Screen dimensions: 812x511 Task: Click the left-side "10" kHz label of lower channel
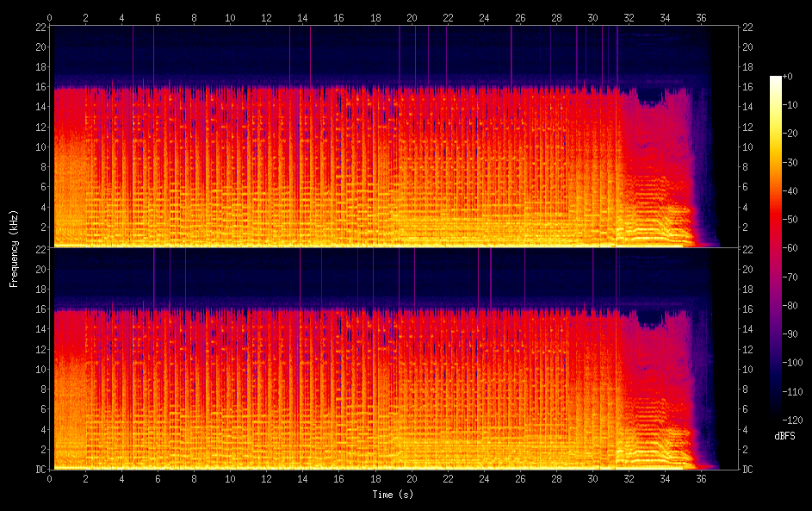pyautogui.click(x=40, y=369)
